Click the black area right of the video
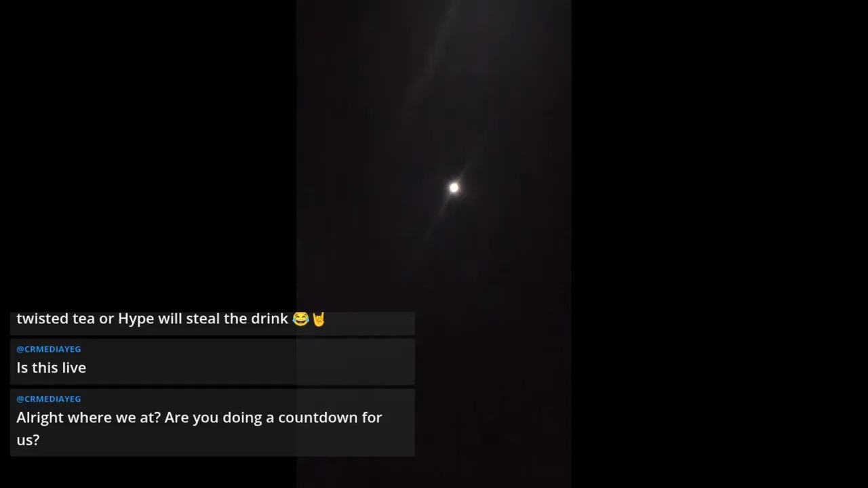 [x=719, y=244]
